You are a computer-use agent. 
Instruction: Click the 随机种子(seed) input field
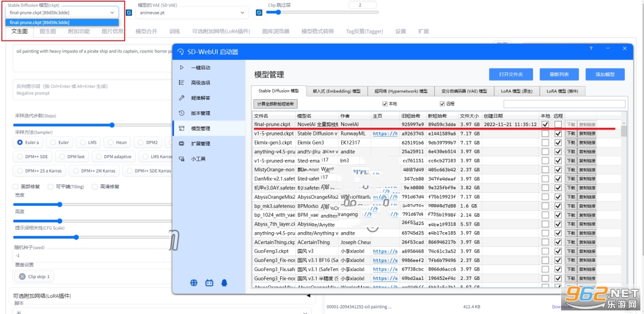(x=92, y=255)
